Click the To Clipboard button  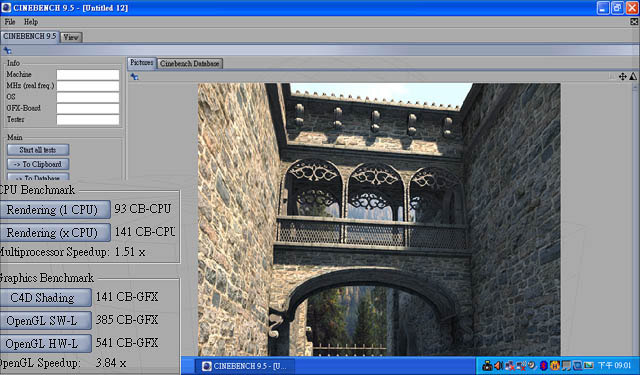(x=38, y=164)
